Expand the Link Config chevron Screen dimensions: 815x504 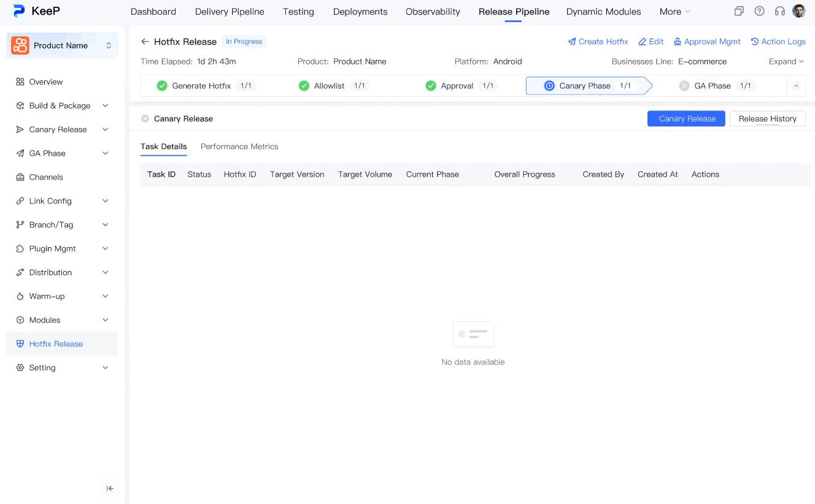[106, 201]
